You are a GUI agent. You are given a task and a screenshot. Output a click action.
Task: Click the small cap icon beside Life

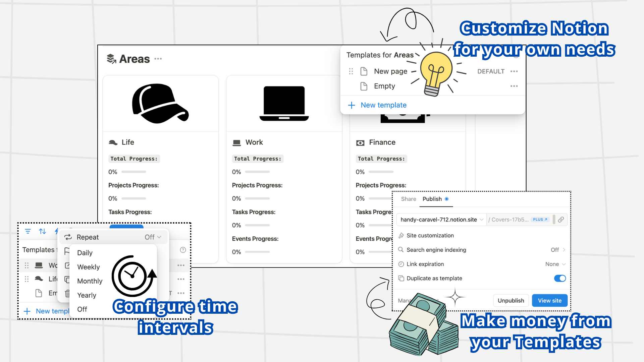113,142
